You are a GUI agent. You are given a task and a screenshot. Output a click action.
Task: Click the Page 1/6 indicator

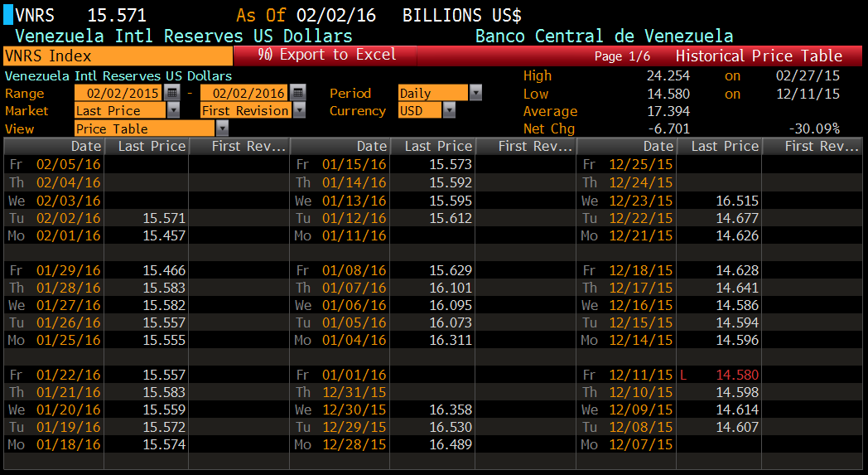[x=622, y=56]
